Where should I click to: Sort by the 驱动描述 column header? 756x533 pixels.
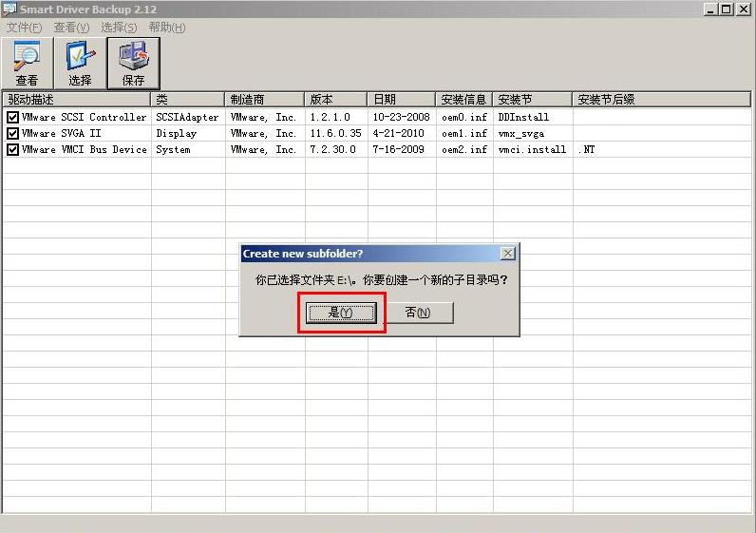pyautogui.click(x=77, y=100)
